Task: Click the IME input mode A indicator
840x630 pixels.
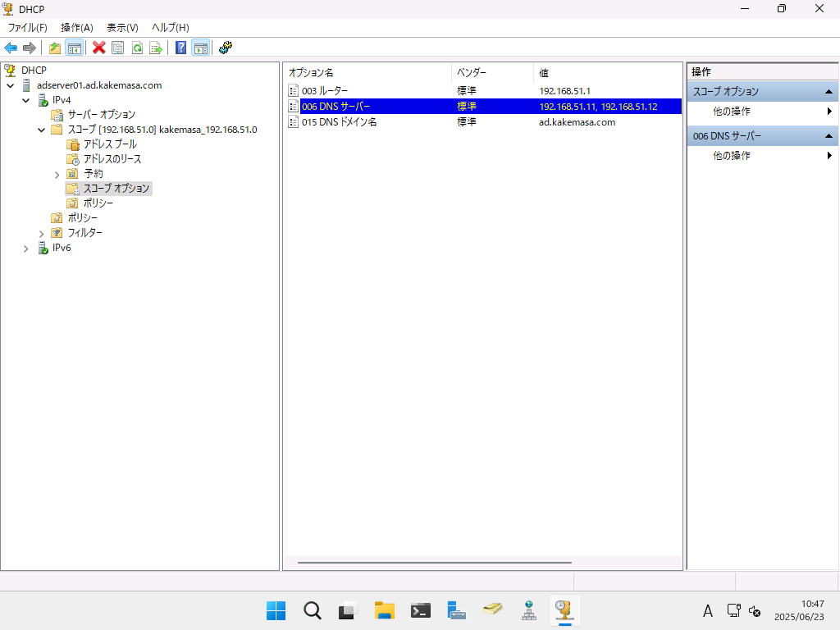Action: coord(708,610)
